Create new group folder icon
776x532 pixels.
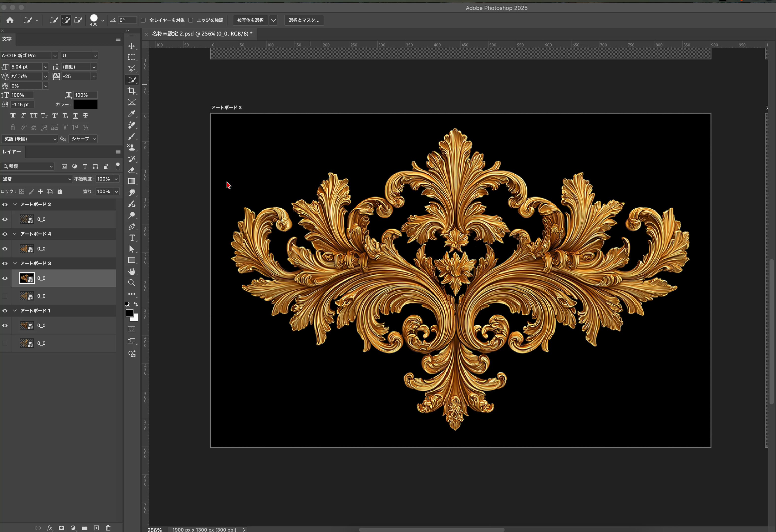[x=85, y=528]
